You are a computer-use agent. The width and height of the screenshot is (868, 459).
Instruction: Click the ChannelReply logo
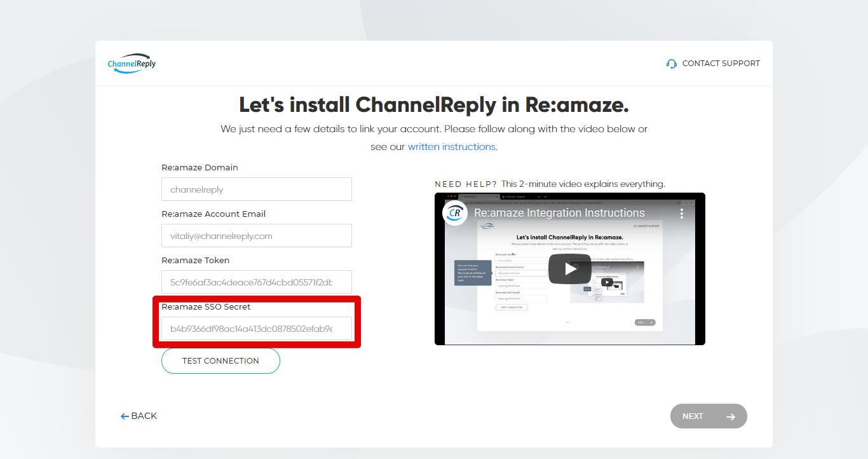click(x=132, y=63)
